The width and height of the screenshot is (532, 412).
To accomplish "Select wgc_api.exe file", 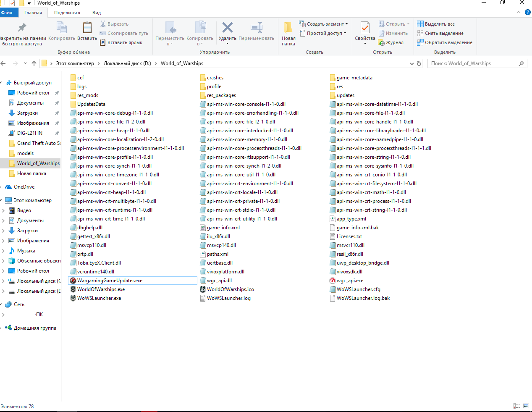I will coord(347,281).
